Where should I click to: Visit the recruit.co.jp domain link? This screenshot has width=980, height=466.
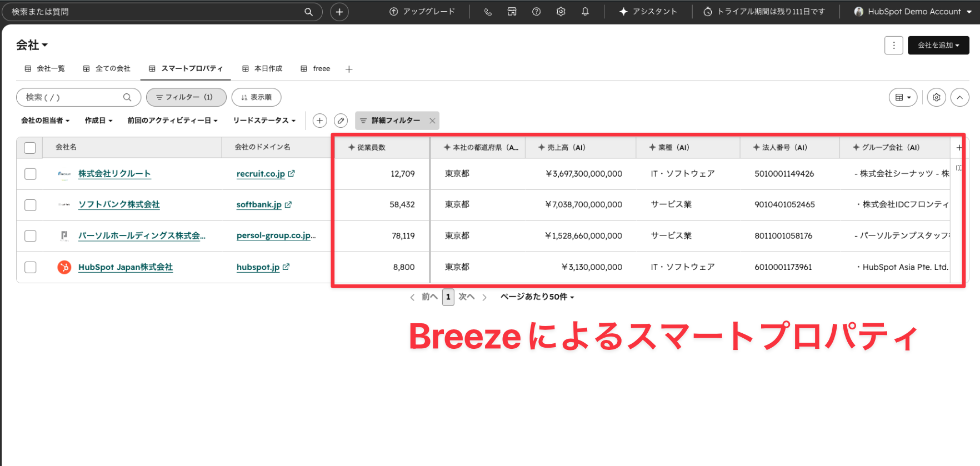[261, 174]
